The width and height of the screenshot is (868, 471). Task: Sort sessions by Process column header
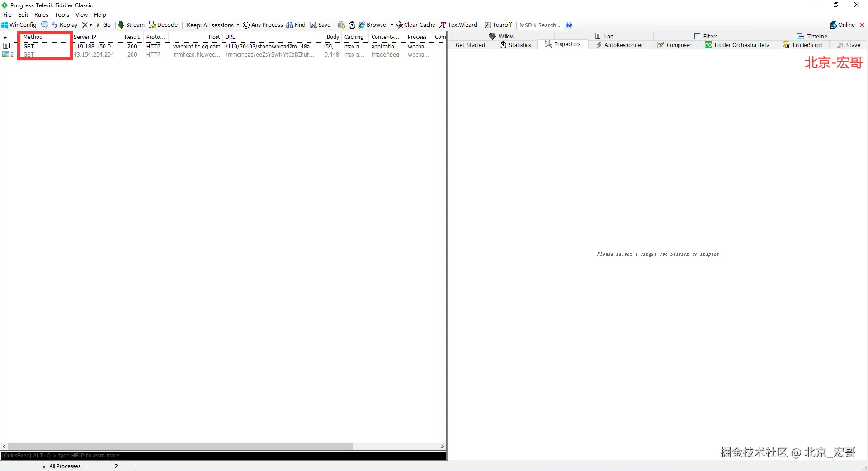coord(419,37)
